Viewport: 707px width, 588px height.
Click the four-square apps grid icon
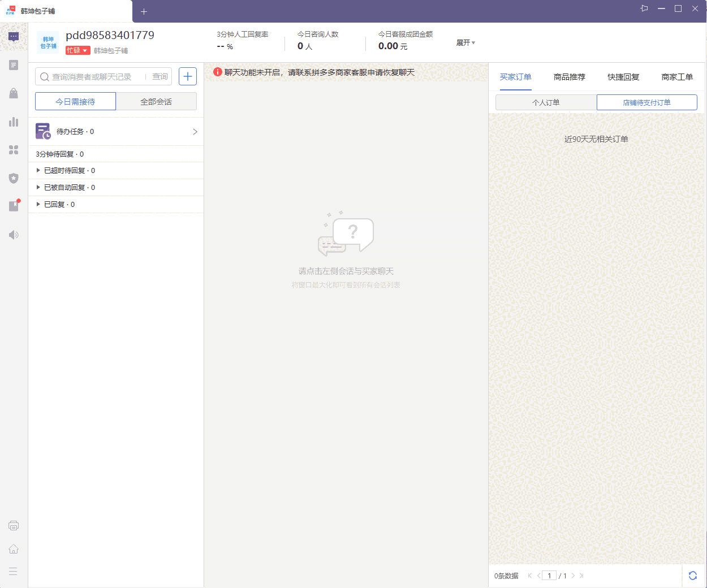(x=14, y=150)
